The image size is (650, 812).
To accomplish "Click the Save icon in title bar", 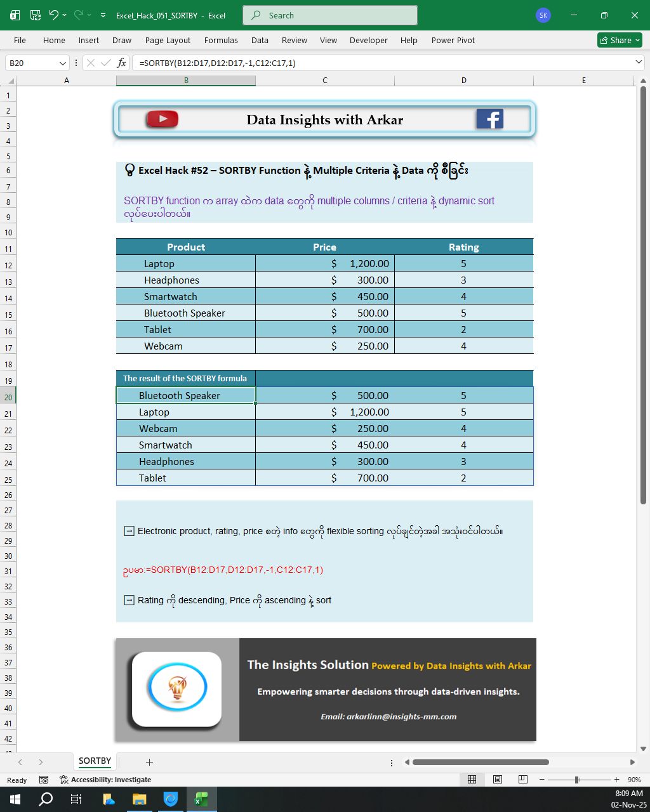I will (36, 15).
